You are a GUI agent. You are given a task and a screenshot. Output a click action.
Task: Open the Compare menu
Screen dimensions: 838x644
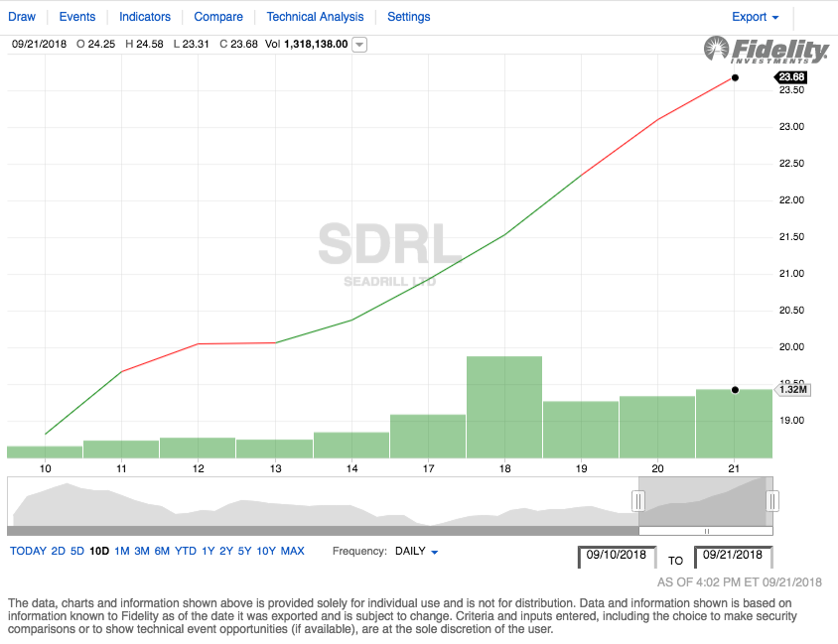(218, 17)
